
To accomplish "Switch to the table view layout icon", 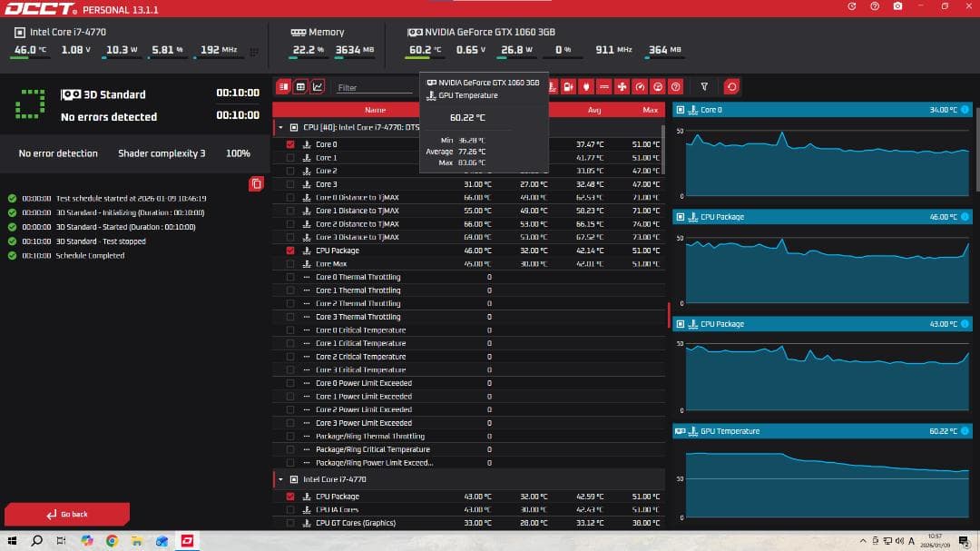I will tap(300, 87).
